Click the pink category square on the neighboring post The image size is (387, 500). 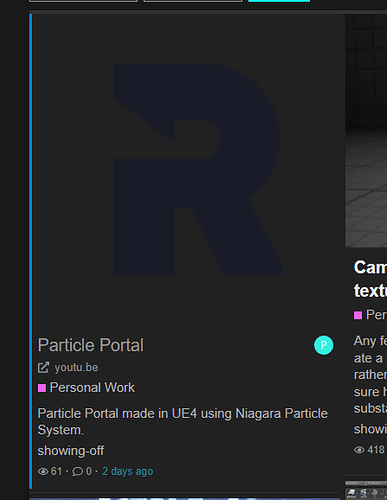point(358,315)
